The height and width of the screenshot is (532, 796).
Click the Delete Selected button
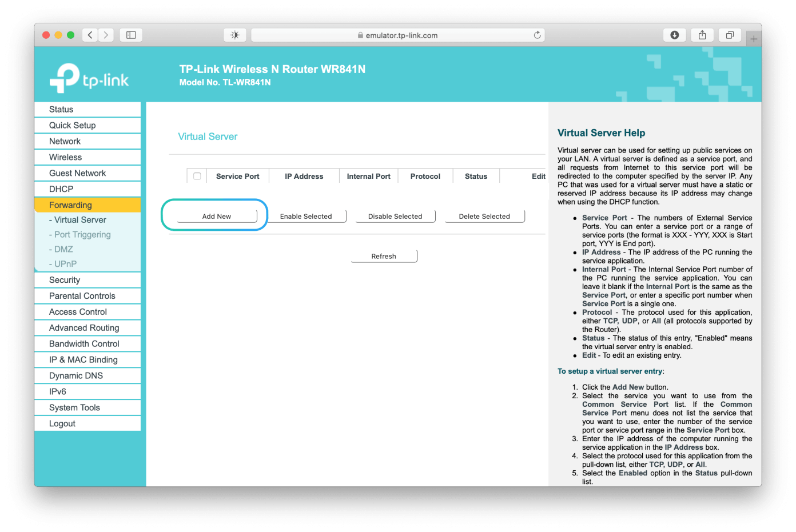pos(484,217)
